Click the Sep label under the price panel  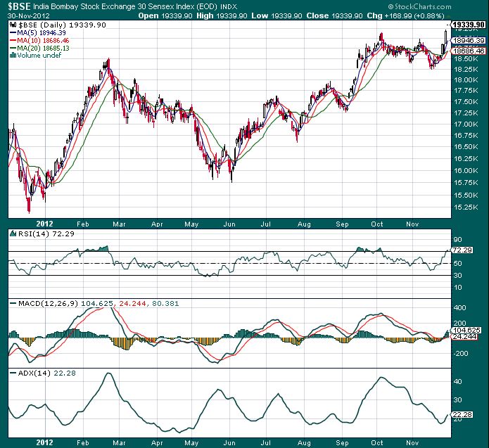[342, 224]
